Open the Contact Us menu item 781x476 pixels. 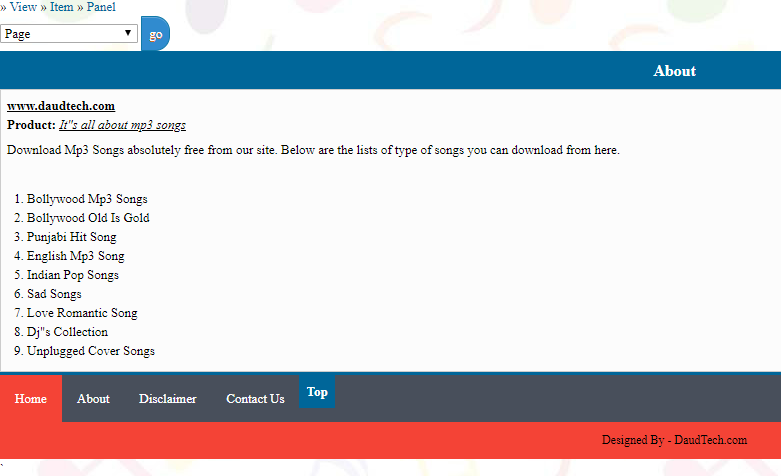pos(256,398)
